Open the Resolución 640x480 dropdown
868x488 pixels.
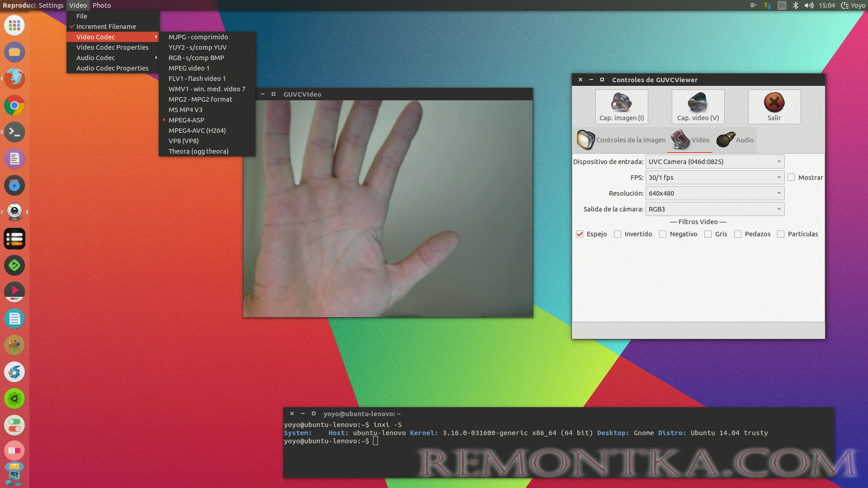[x=715, y=193]
